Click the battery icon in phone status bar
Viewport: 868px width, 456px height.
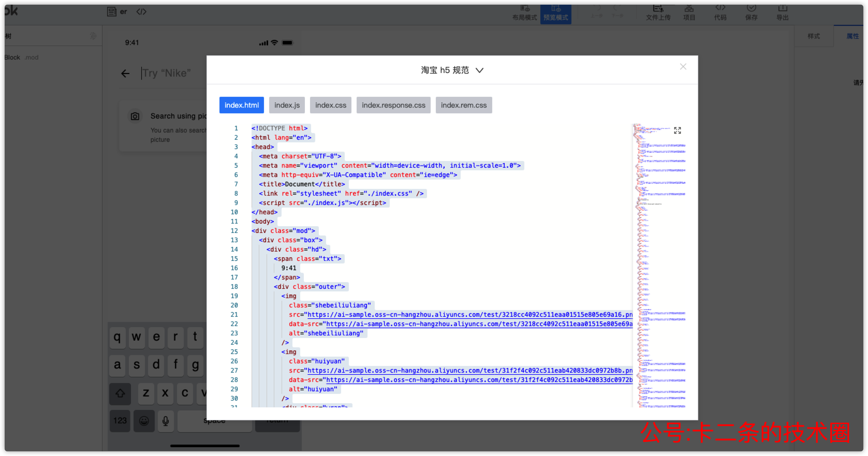point(288,42)
